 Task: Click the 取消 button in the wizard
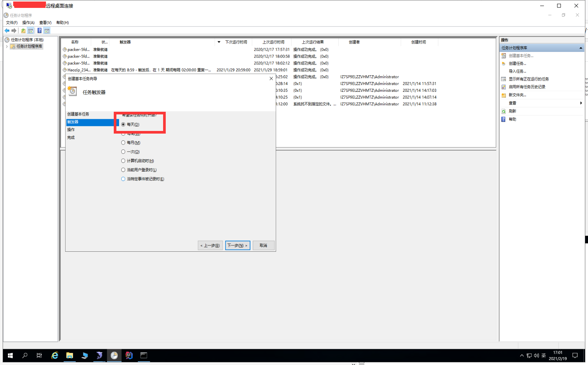(x=263, y=245)
